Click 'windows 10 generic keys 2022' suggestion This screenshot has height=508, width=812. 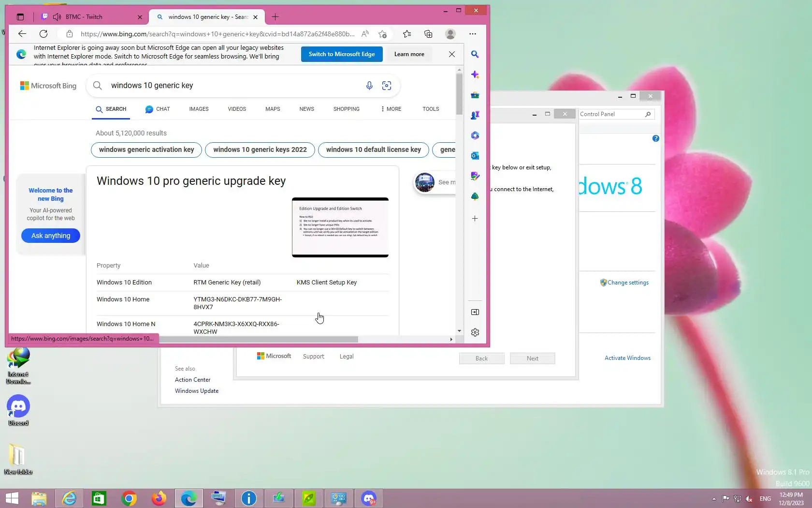[x=260, y=150]
